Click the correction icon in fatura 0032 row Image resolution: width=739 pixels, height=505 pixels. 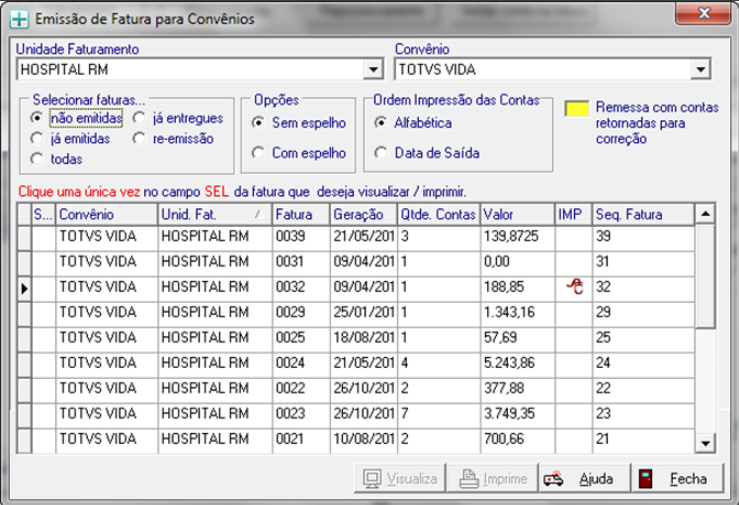(575, 286)
